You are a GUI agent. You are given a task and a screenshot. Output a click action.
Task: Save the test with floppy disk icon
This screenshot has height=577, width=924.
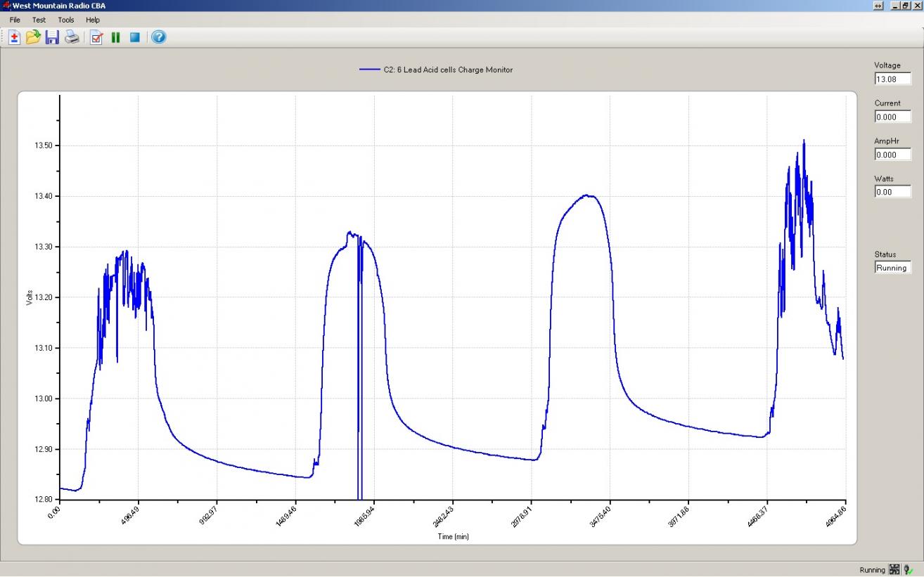point(52,37)
